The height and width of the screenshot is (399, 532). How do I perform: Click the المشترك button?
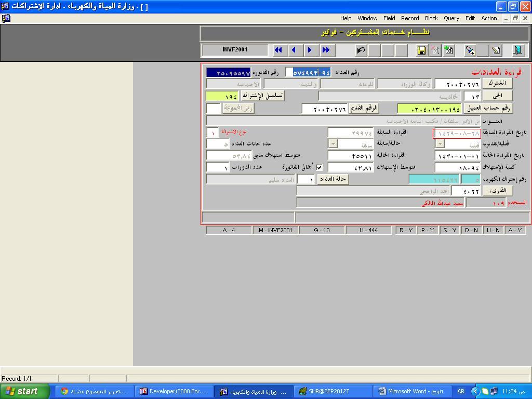[497, 83]
